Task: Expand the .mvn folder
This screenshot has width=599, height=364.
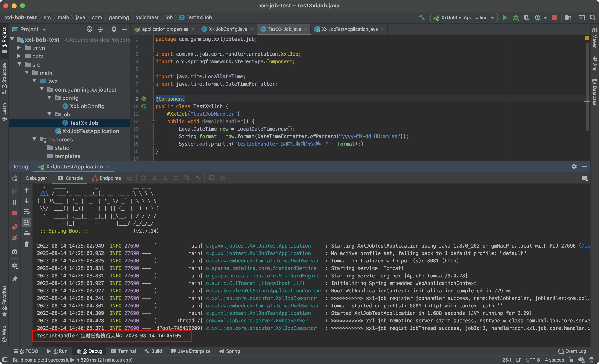Action: pos(19,48)
